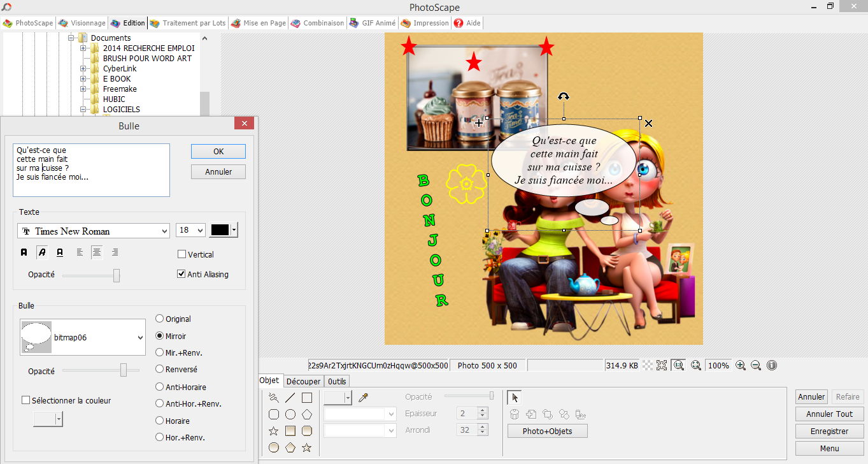The image size is (868, 464).
Task: Open the Traitement par Lots tab
Action: click(188, 23)
